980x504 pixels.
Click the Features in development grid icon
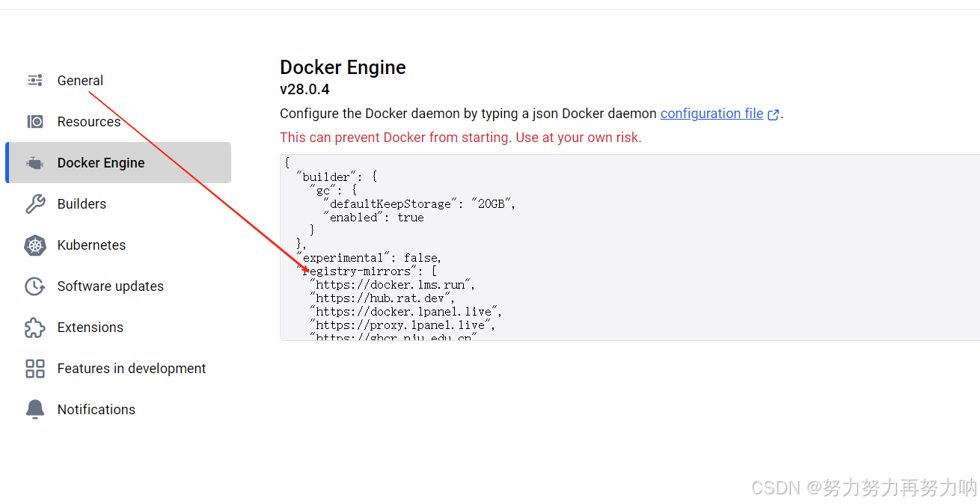pyautogui.click(x=35, y=368)
